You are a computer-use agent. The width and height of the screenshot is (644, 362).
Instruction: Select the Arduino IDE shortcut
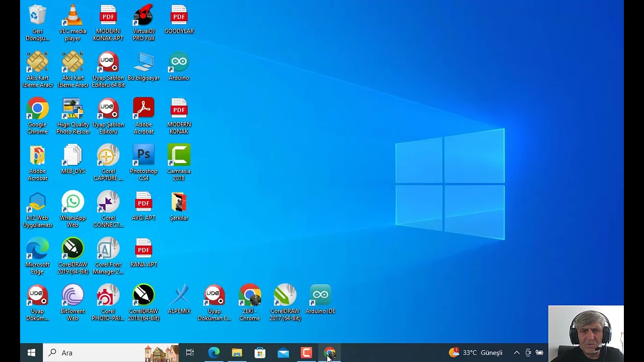[x=320, y=300]
